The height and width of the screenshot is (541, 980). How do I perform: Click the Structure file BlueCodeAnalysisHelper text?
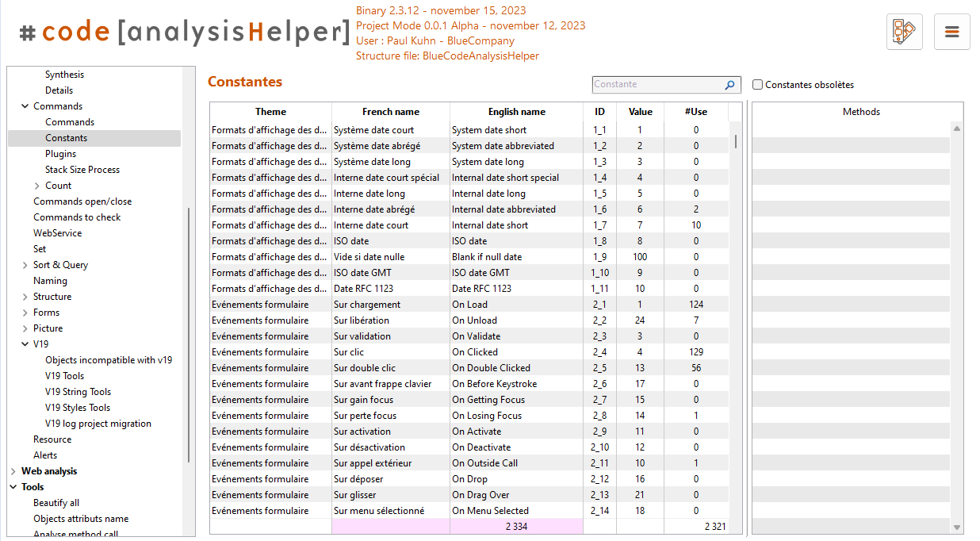pos(447,56)
